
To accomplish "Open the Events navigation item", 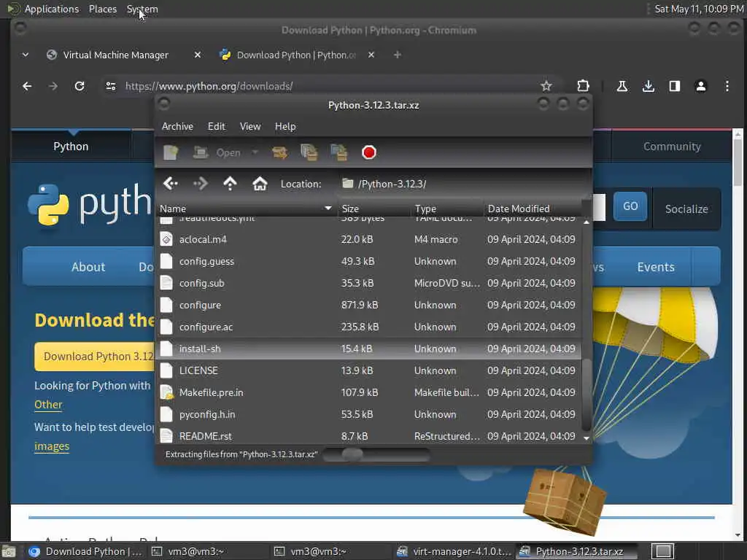I will pyautogui.click(x=656, y=267).
